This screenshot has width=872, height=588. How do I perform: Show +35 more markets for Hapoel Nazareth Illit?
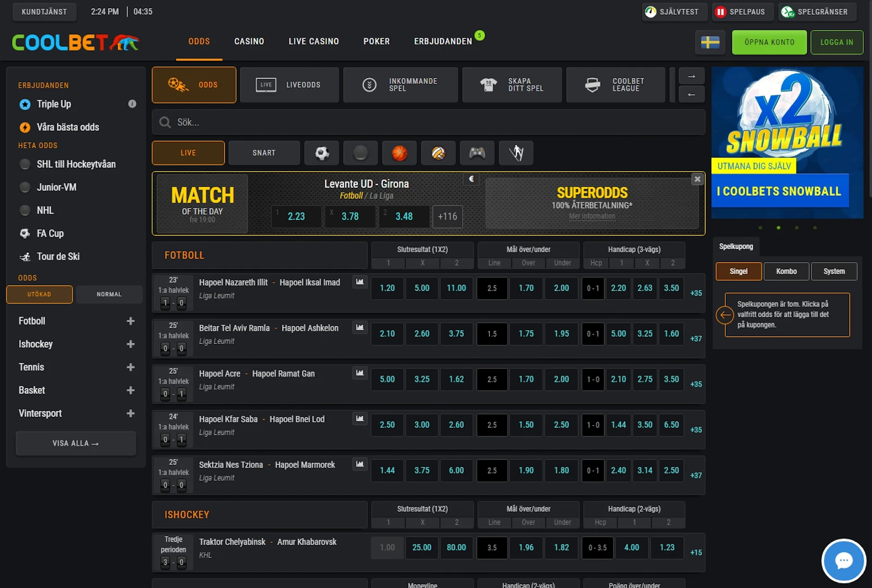(696, 293)
